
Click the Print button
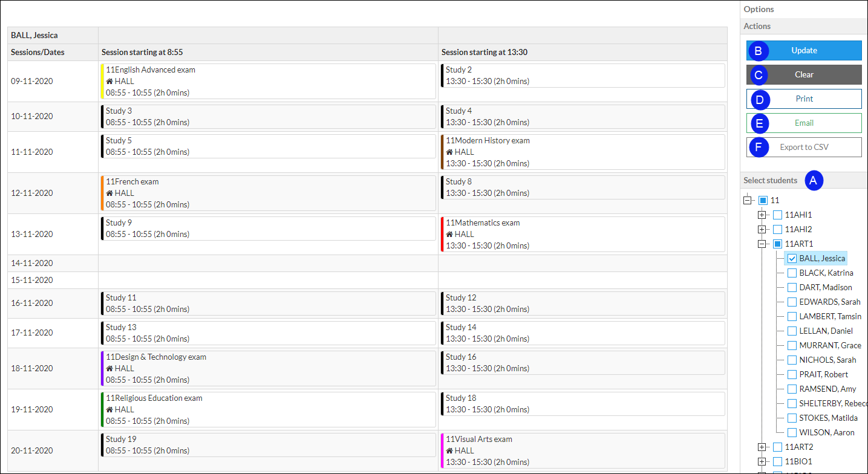tap(804, 99)
